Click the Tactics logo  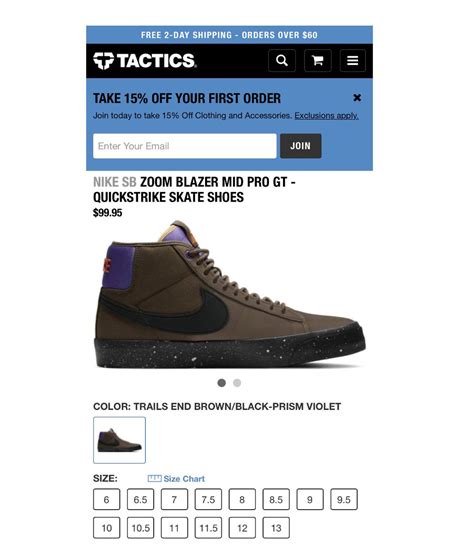[x=144, y=61]
